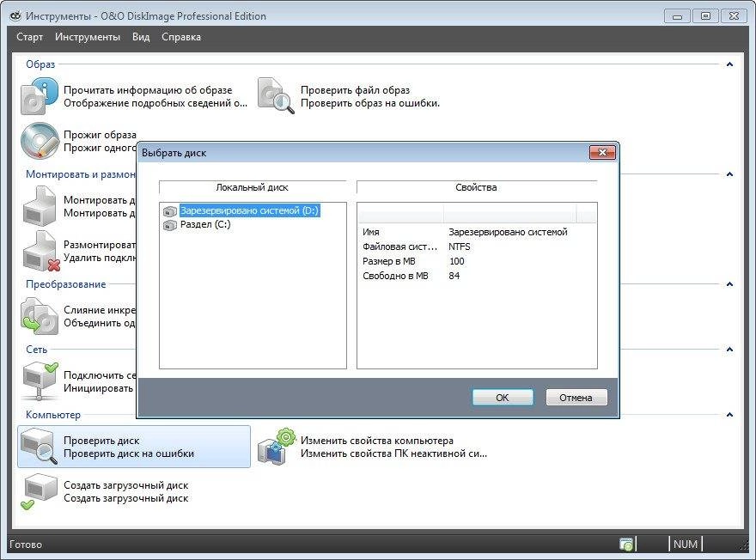Click the 'Преобразование' section heading
The width and height of the screenshot is (756, 560).
(x=65, y=284)
